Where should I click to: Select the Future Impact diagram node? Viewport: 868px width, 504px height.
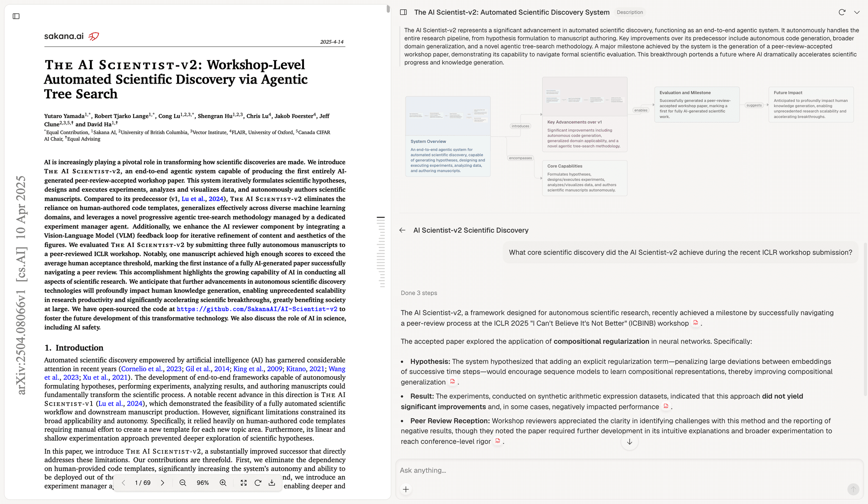coord(811,104)
